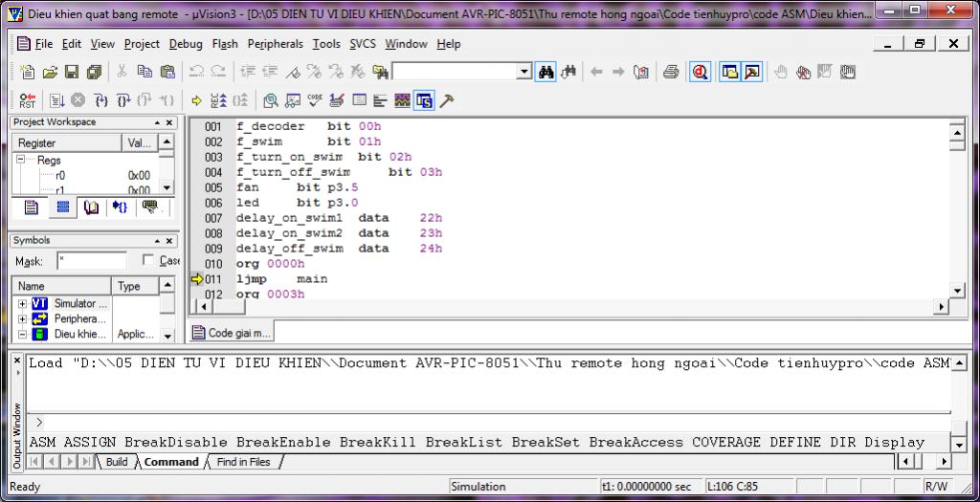Screen dimensions: 980x502
Task: Open the Serial Window icon
Action: click(x=337, y=100)
